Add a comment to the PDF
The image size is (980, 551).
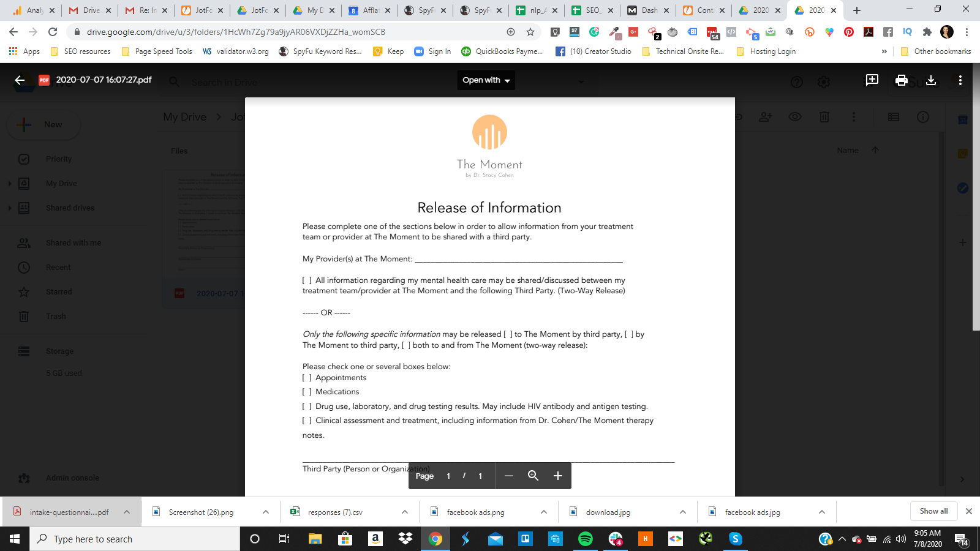[x=872, y=80]
